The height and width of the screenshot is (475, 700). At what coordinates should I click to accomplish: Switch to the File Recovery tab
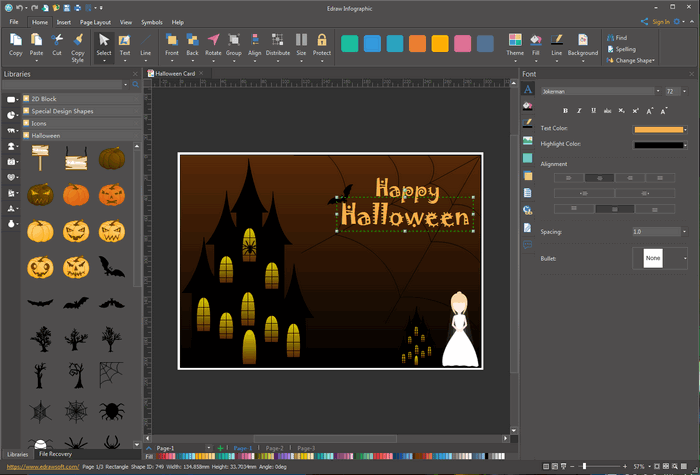click(55, 454)
